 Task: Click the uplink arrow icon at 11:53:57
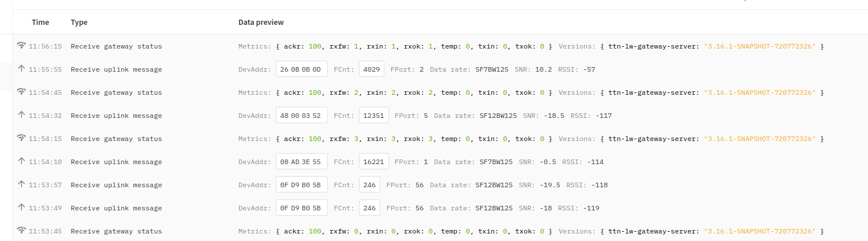[x=21, y=184]
